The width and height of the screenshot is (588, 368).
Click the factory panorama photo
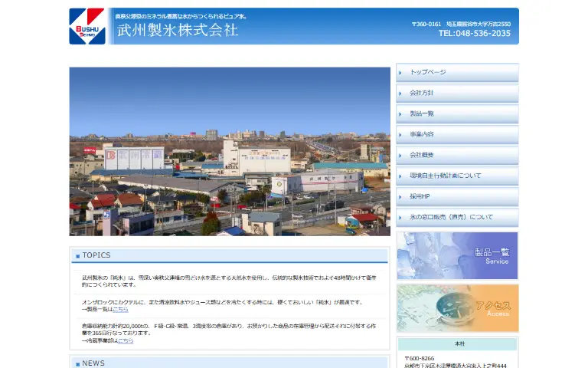click(230, 152)
